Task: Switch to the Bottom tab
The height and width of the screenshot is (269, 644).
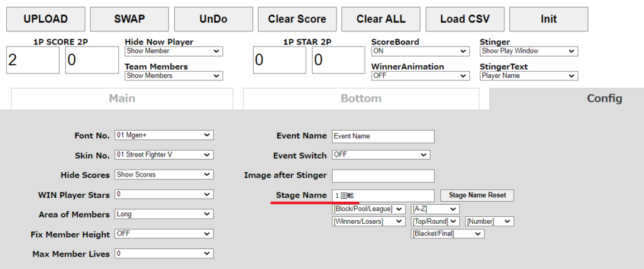Action: [361, 99]
